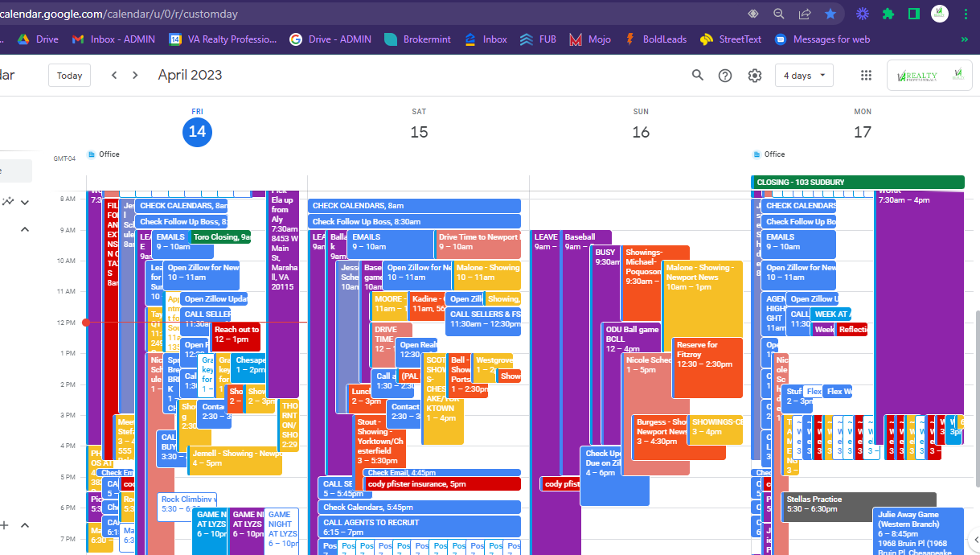Select Monday 17 date header
Screen dimensions: 980x555
[863, 131]
